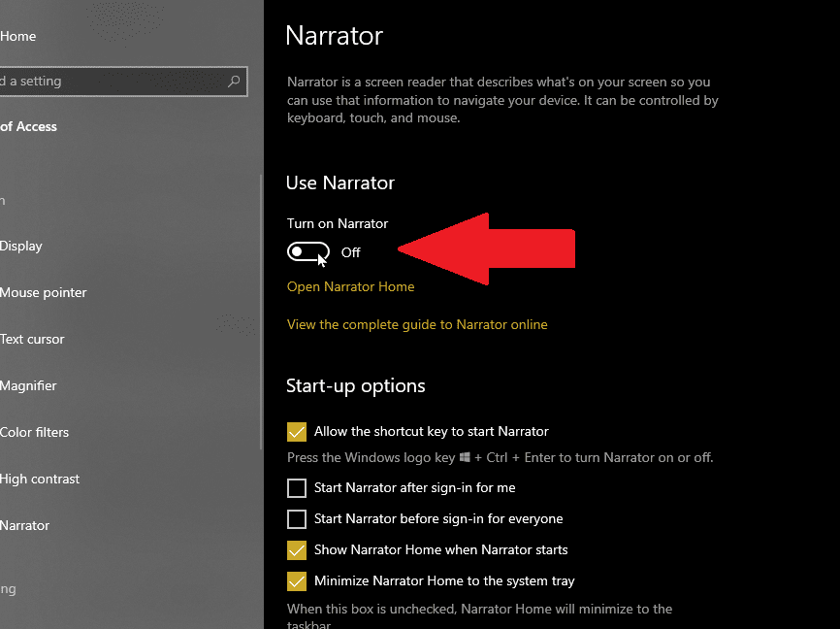Viewport: 840px width, 629px height.
Task: Open High contrast settings in sidebar
Action: tap(40, 479)
